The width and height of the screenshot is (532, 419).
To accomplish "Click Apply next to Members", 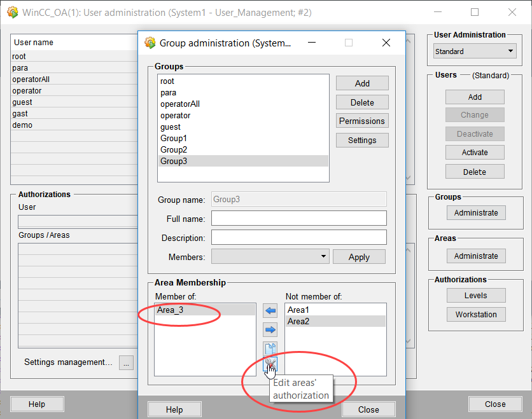I will (359, 257).
